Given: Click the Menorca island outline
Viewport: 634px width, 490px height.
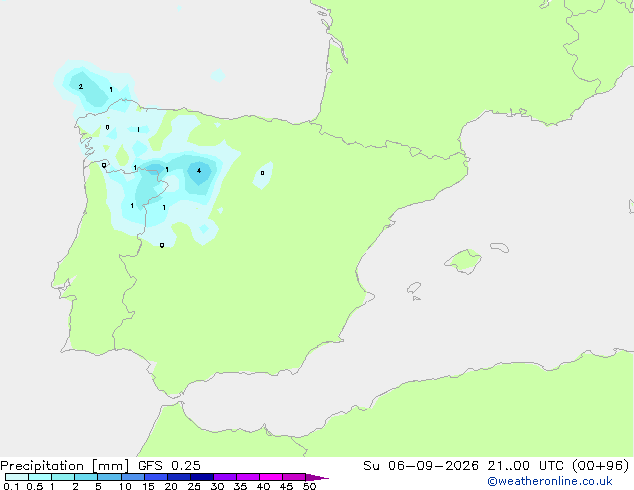Looking at the screenshot, I should 499,247.
